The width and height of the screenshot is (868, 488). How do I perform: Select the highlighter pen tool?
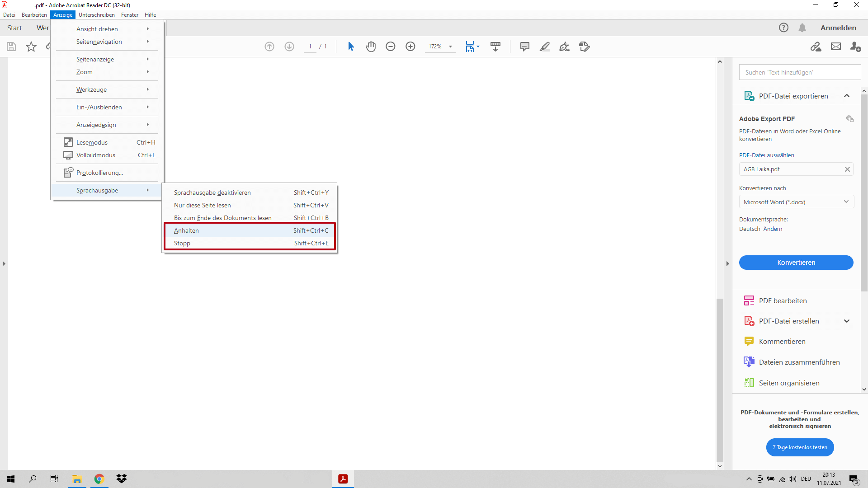coord(544,47)
